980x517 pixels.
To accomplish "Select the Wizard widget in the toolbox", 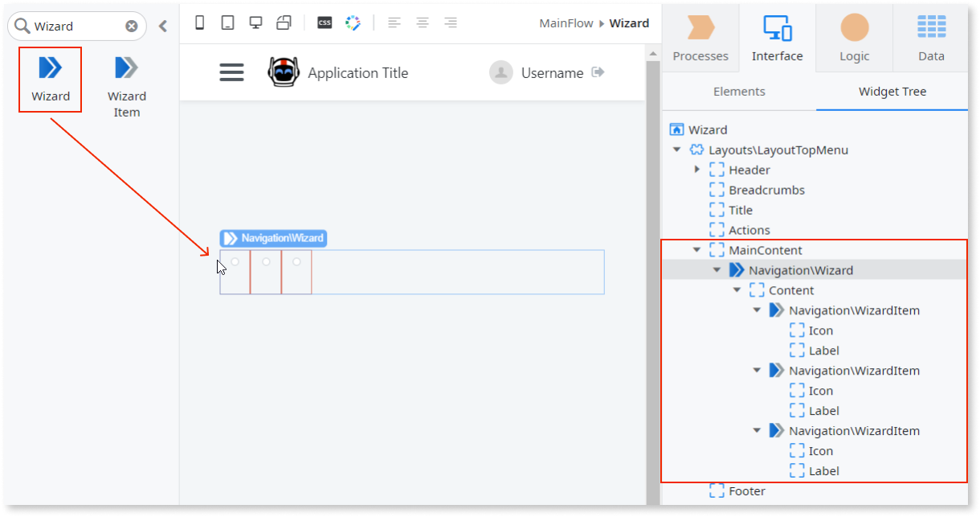I will pos(50,79).
